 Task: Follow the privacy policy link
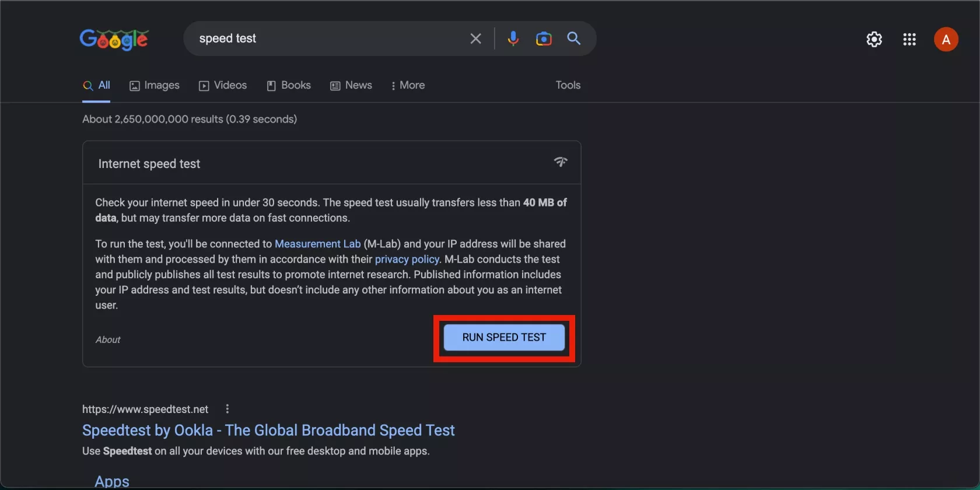click(x=407, y=259)
